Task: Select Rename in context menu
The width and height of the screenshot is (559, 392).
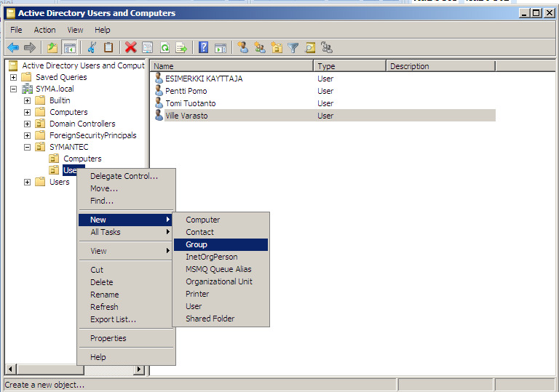Action: 126,295
